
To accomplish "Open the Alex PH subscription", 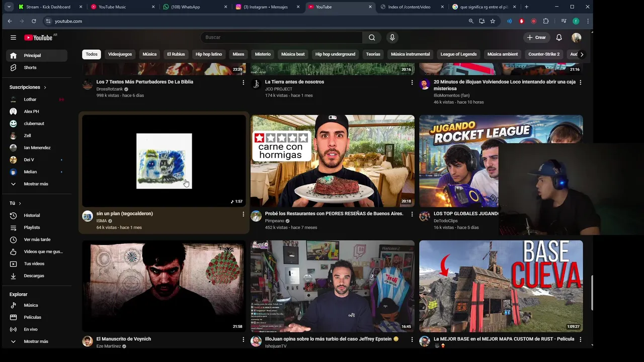I will point(36,112).
